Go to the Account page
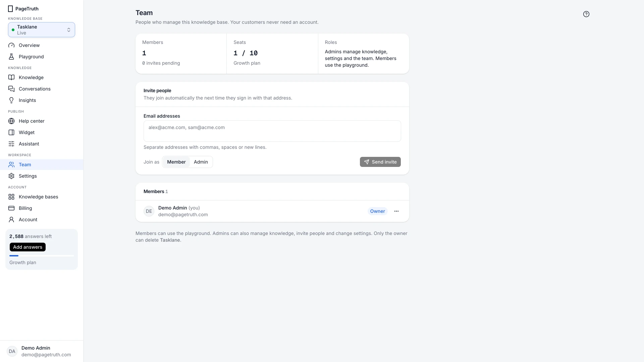 pos(42,220)
